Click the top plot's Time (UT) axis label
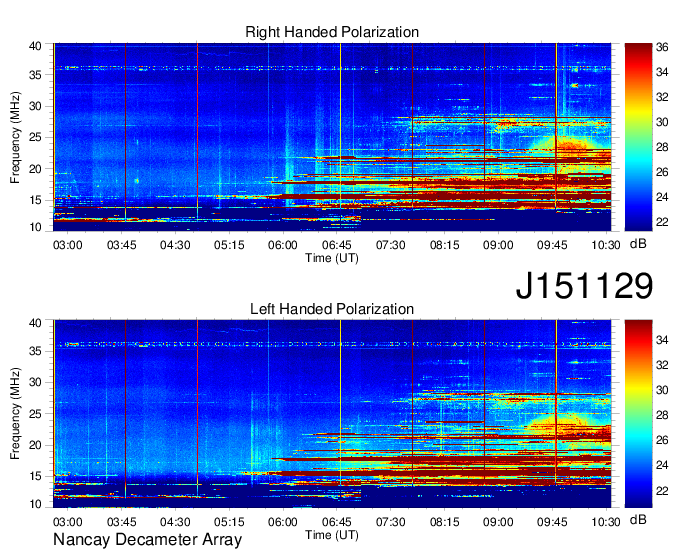 point(332,258)
